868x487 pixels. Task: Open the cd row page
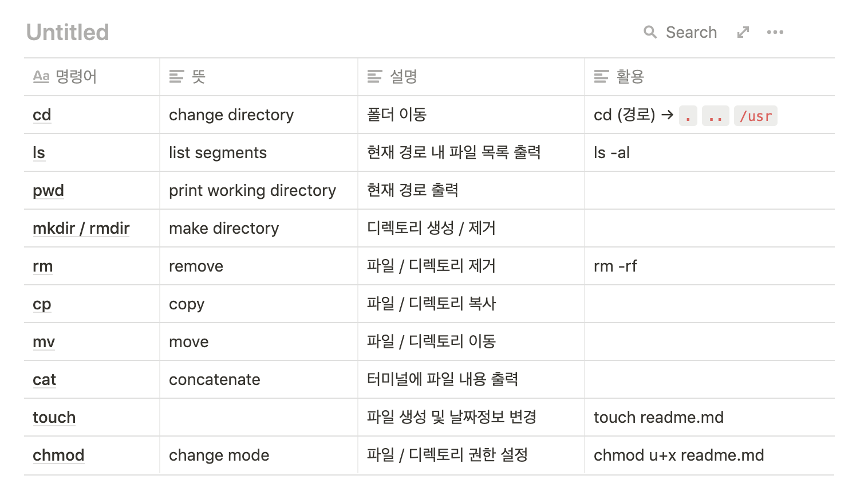42,115
